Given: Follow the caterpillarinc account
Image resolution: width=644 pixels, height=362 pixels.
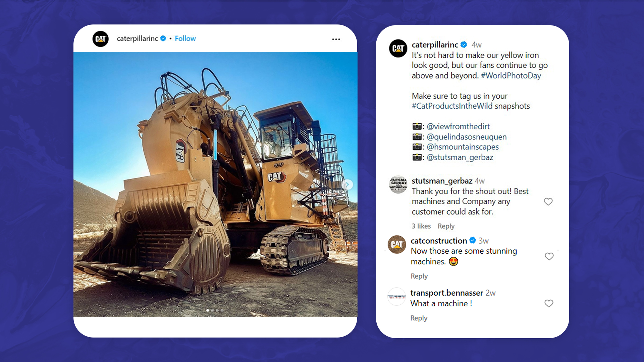Looking at the screenshot, I should (x=185, y=39).
